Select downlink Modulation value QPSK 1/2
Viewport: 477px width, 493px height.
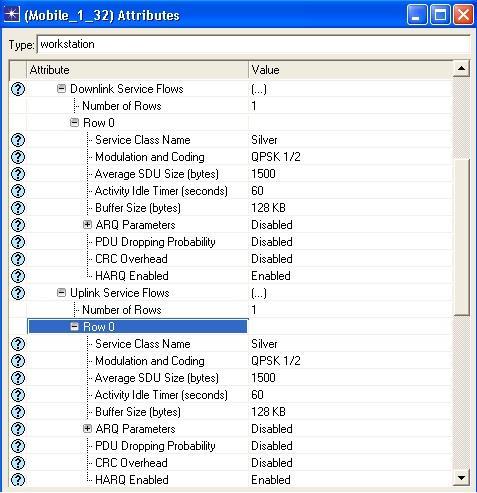pos(276,157)
